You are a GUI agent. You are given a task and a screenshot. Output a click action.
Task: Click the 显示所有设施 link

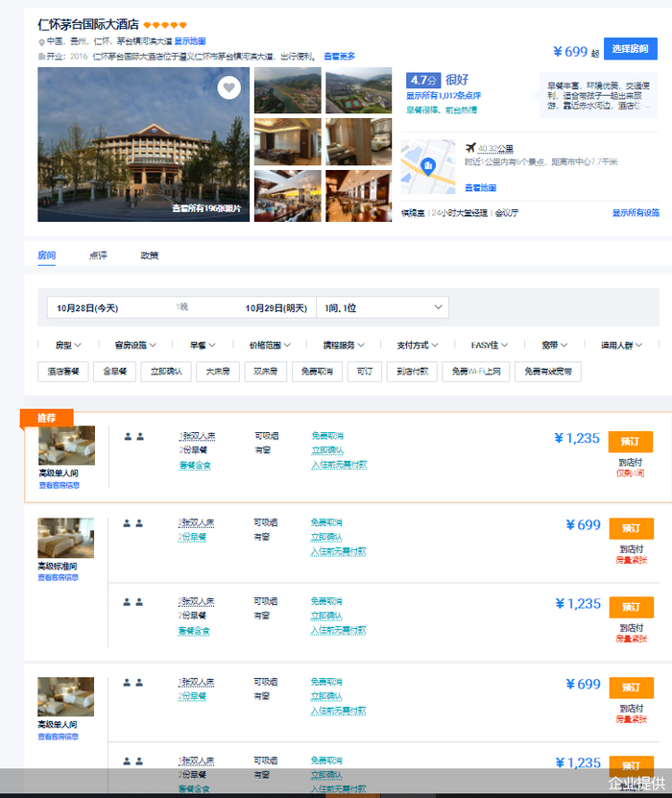(636, 213)
